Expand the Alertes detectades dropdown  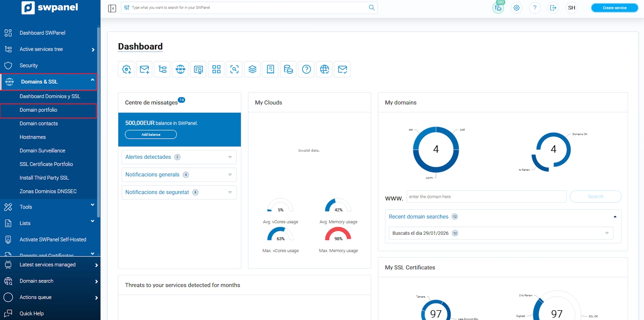230,157
